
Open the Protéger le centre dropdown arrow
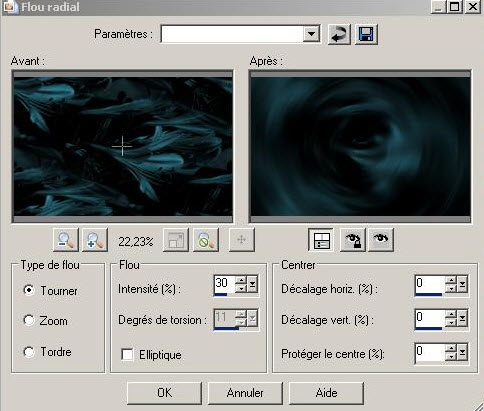pyautogui.click(x=462, y=352)
